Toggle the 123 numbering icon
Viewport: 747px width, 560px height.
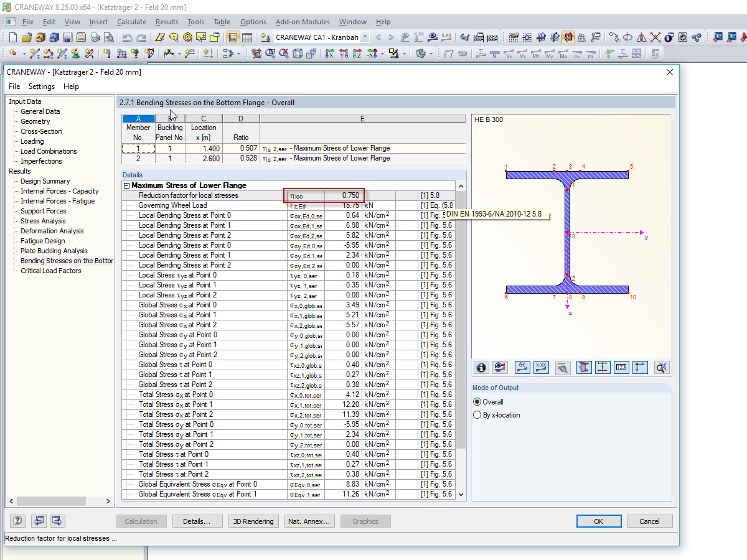coord(621,368)
